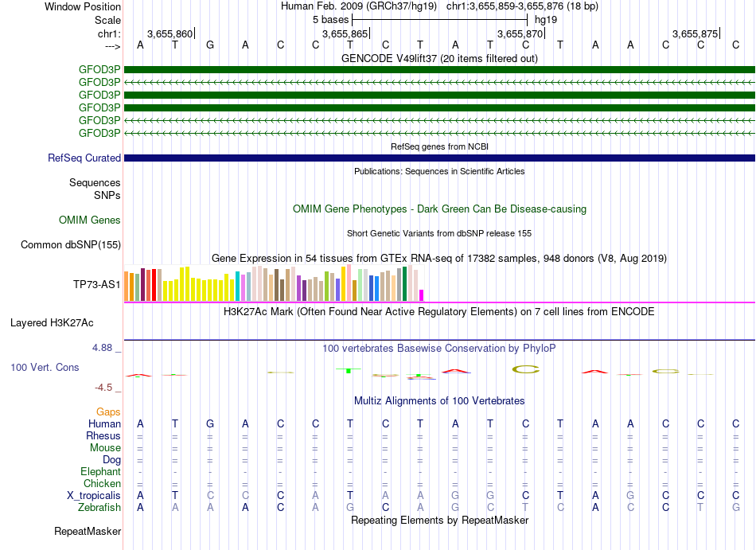Select the Zebrafish species row label
The width and height of the screenshot is (756, 550).
[x=99, y=508]
